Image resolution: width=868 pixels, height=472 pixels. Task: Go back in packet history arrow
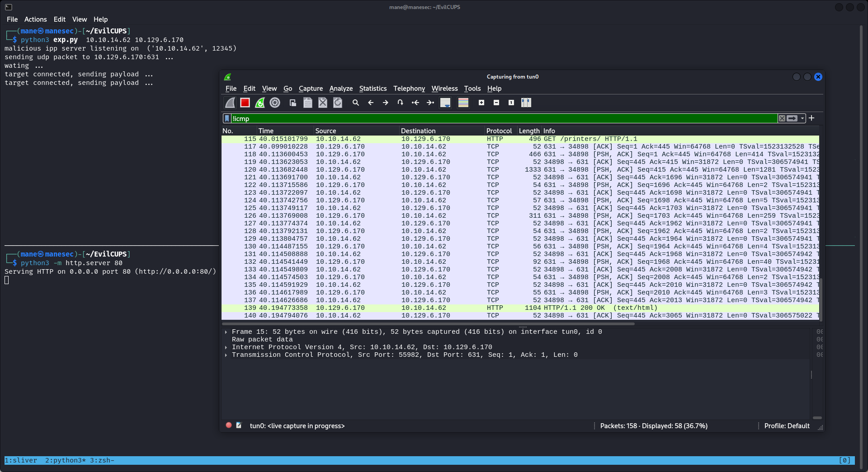371,103
